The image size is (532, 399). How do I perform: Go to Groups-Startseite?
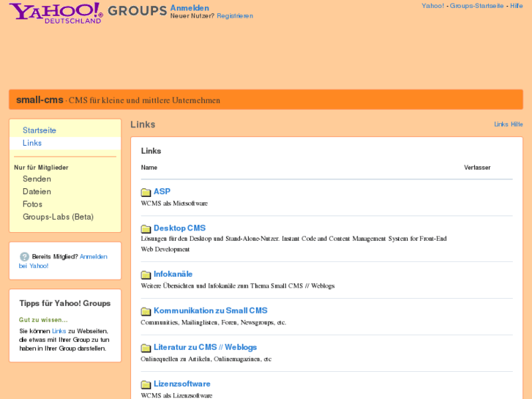[476, 6]
